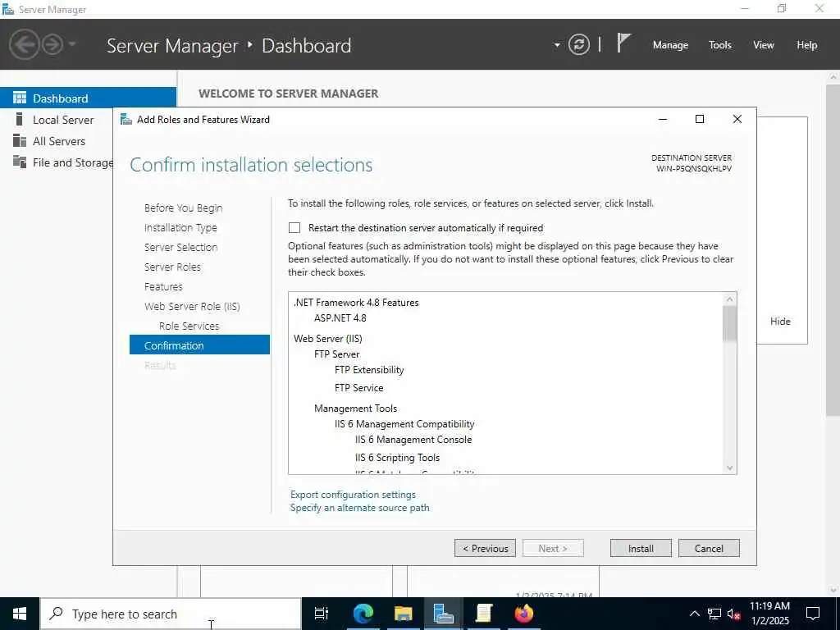Open the Windows Start menu
840x630 pixels.
[20, 614]
